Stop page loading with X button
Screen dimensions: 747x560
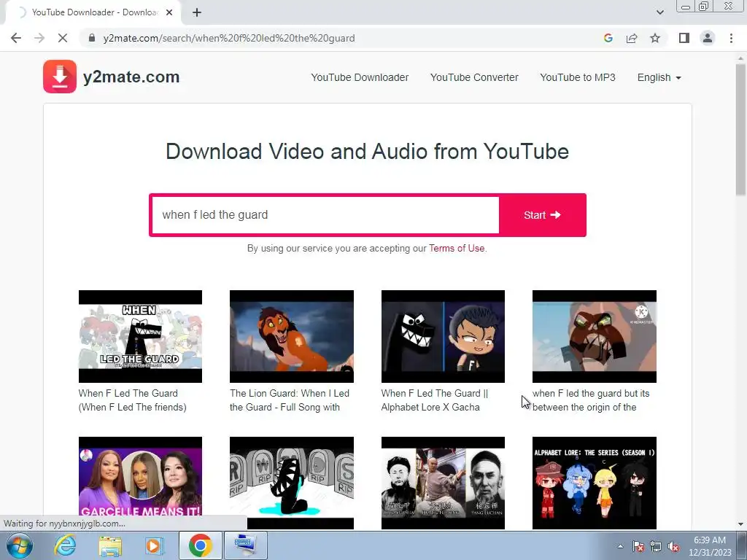click(x=63, y=38)
